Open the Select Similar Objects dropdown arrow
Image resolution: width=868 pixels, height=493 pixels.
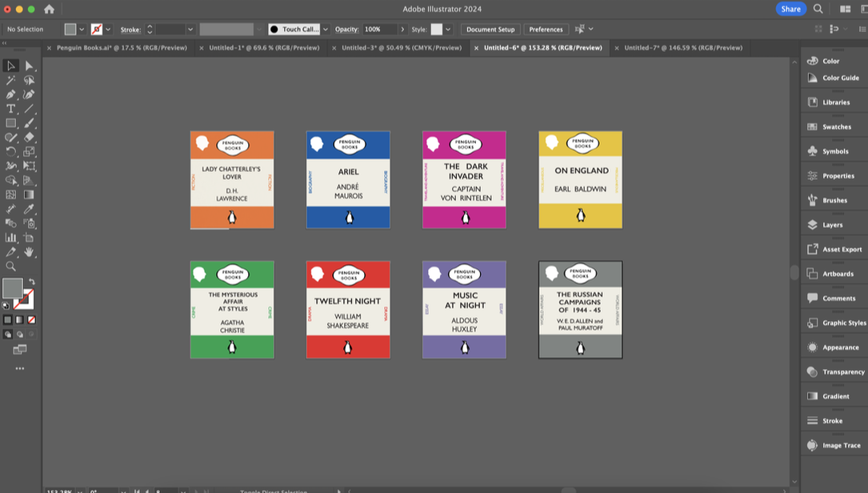590,29
